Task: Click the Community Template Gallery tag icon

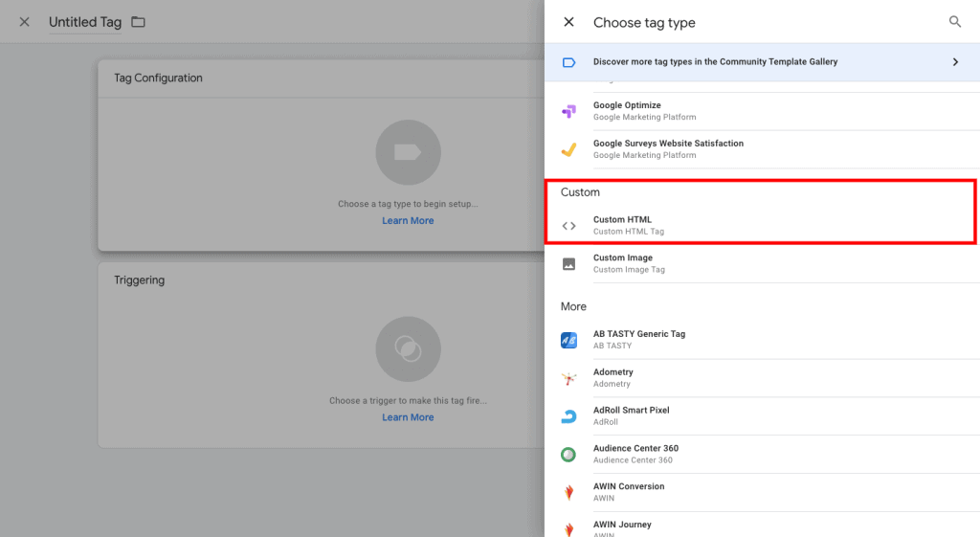Action: 568,62
